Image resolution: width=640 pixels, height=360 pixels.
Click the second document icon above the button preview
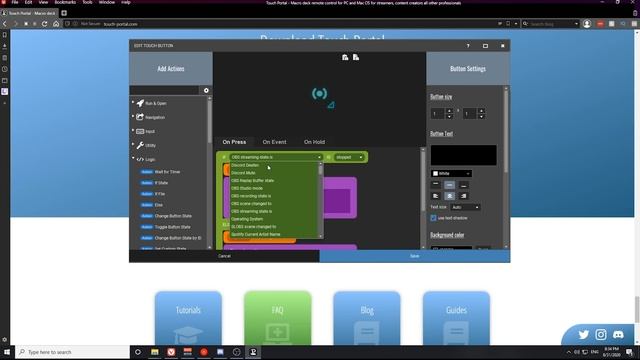(x=356, y=57)
